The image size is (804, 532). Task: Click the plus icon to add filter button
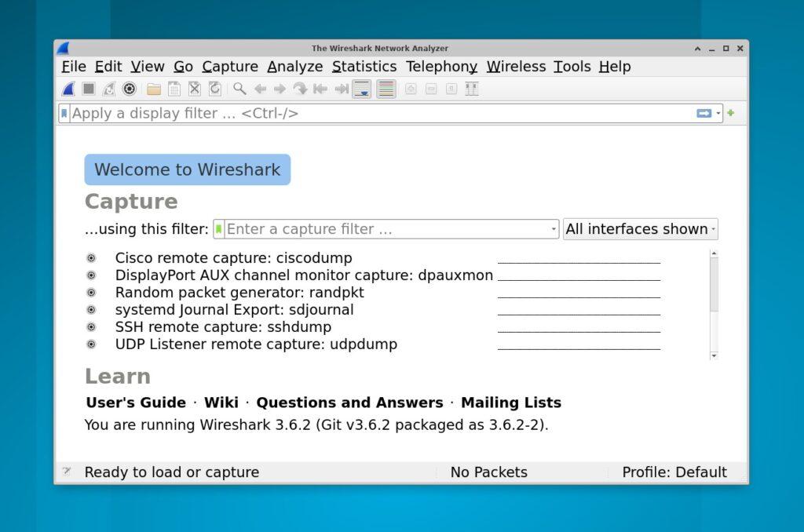731,113
